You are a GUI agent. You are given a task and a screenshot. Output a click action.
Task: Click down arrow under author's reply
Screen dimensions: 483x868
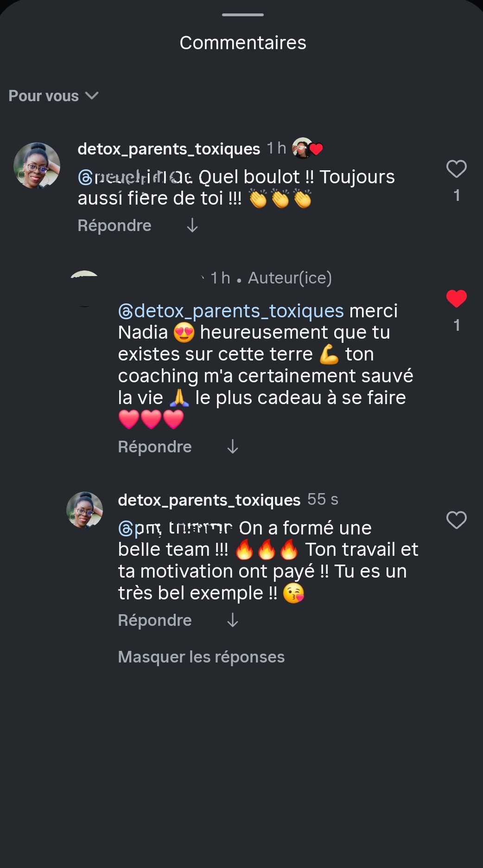tap(232, 447)
